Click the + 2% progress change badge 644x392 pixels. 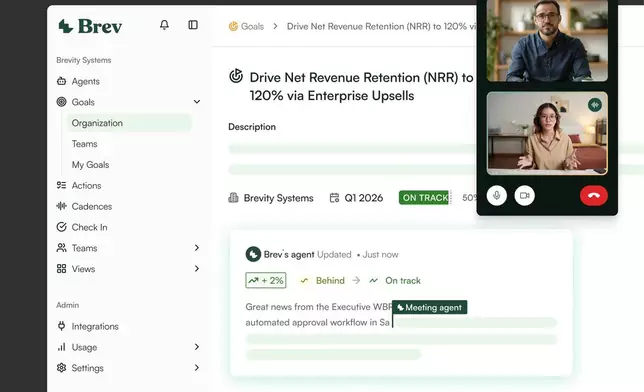click(x=266, y=280)
